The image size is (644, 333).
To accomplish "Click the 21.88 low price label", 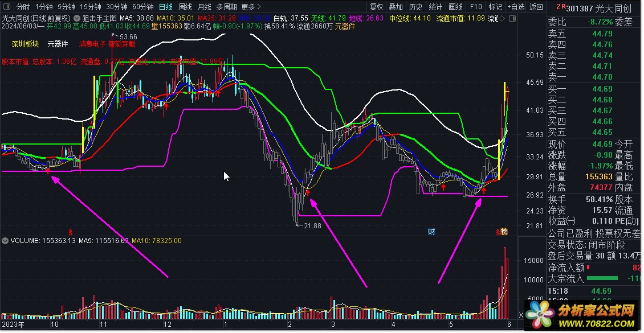I will 312,225.
